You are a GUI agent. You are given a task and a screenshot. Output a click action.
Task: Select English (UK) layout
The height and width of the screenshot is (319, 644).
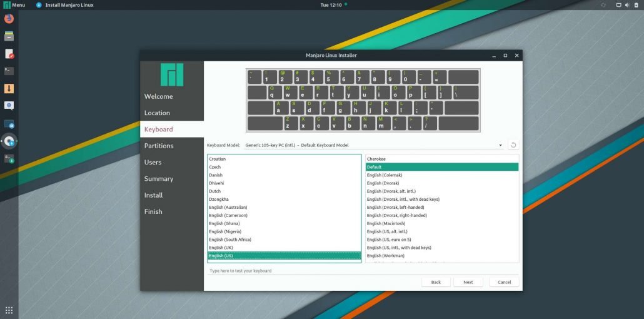(284, 248)
